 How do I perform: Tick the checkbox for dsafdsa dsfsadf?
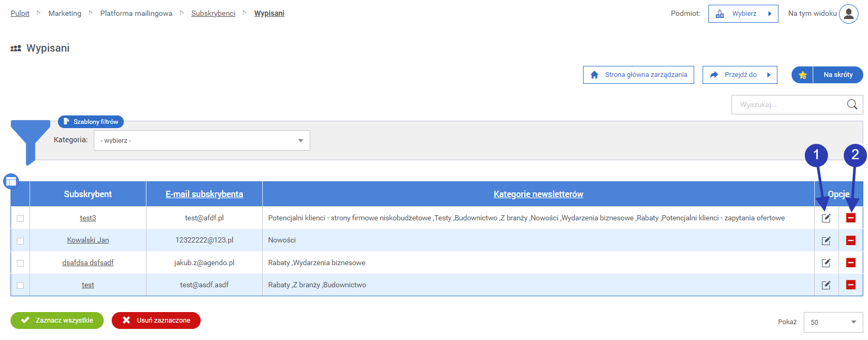point(21,263)
